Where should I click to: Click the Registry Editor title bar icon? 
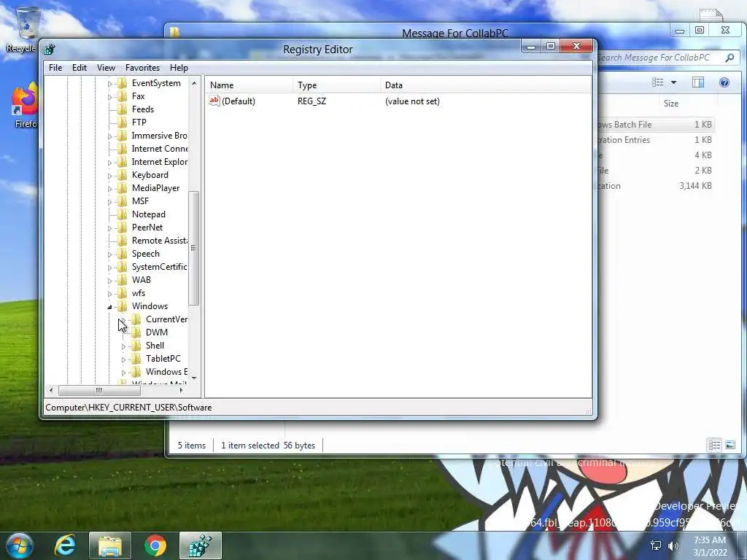click(x=50, y=49)
